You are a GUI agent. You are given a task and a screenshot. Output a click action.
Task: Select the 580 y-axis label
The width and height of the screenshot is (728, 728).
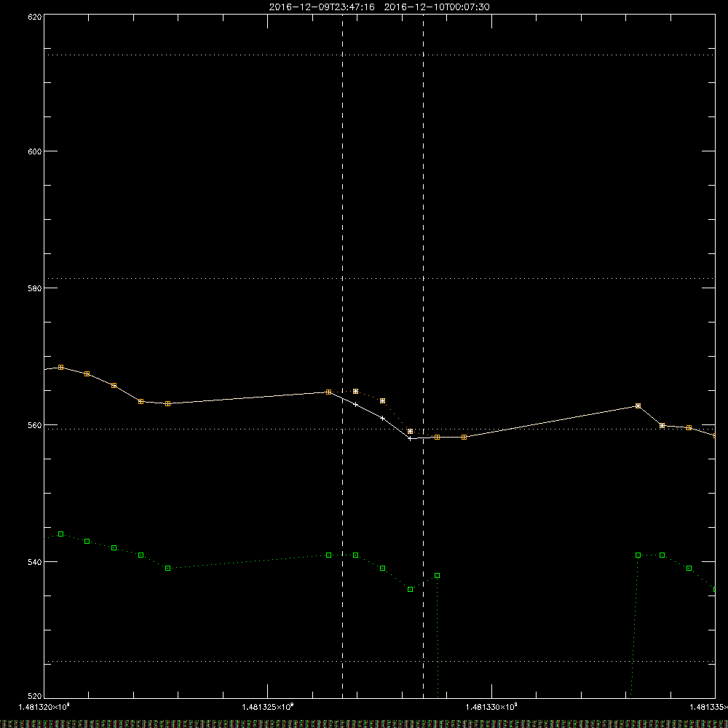[35, 288]
